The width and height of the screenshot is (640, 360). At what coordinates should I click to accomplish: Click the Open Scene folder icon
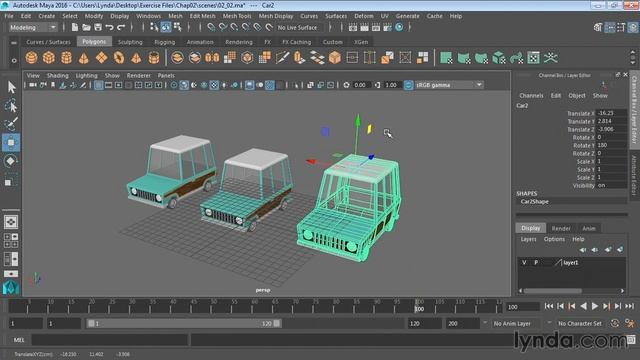point(87,27)
